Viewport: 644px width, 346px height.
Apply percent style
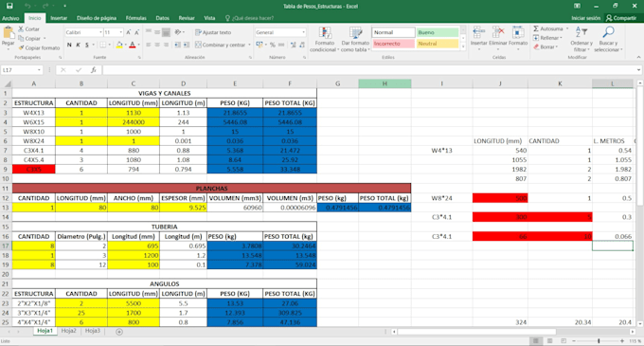tap(273, 45)
